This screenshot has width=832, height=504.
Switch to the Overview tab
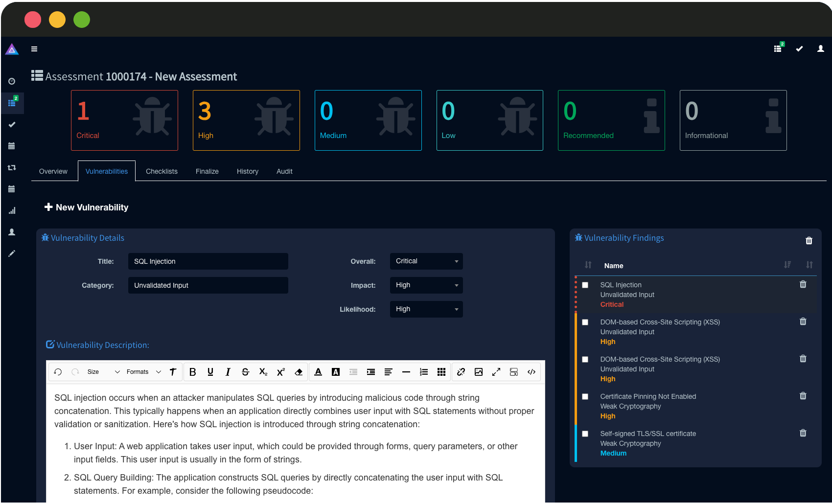[53, 171]
